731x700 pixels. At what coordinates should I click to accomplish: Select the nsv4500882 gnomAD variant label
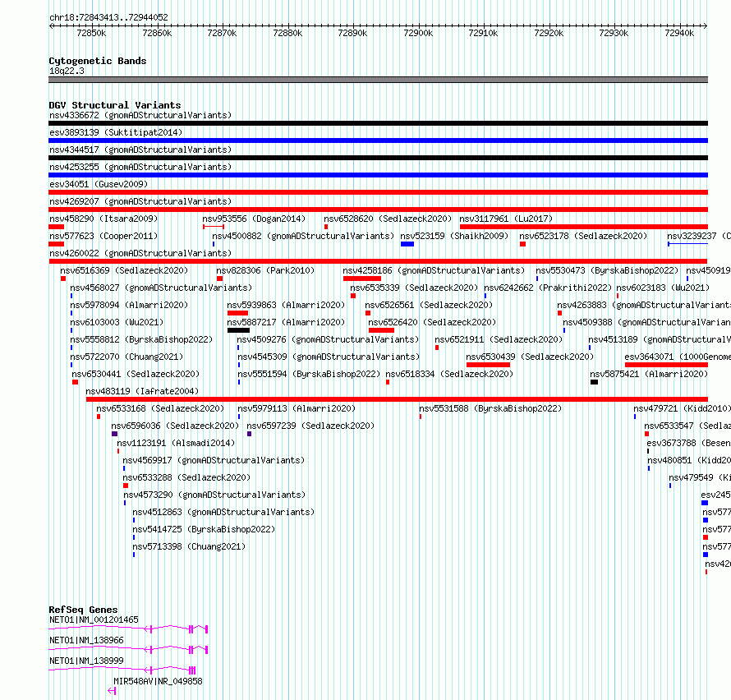coord(303,236)
